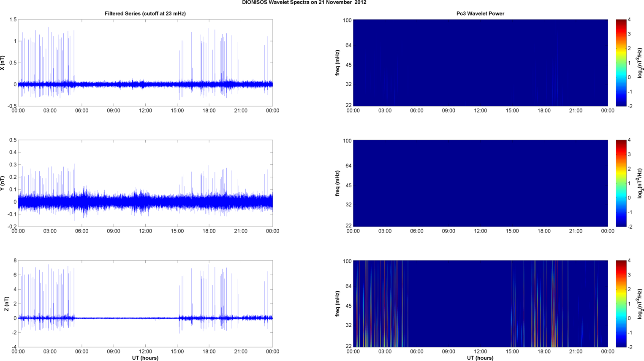The image size is (644, 361).
Task: Click 'freq (mHz)' label of the bottom spectrum
Action: point(337,304)
